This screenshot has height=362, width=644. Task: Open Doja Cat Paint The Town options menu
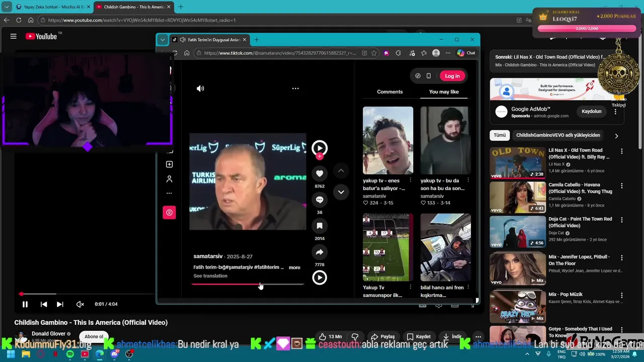pos(622,220)
